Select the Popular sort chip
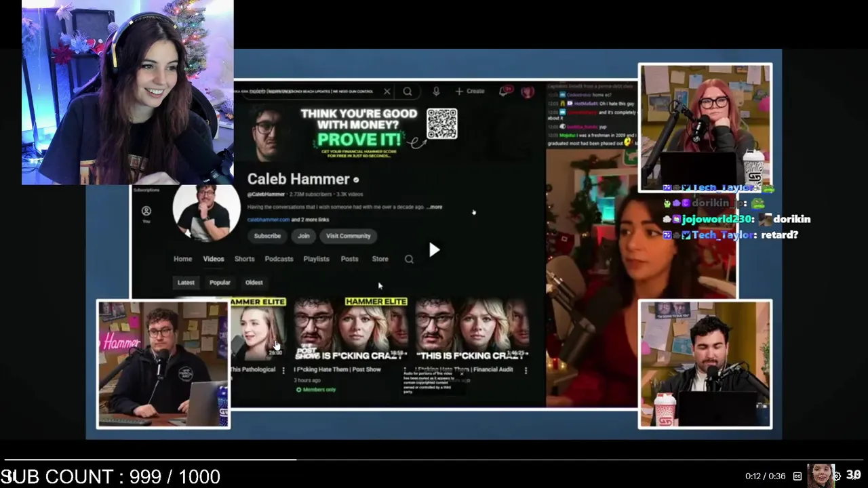868x488 pixels. click(x=220, y=283)
